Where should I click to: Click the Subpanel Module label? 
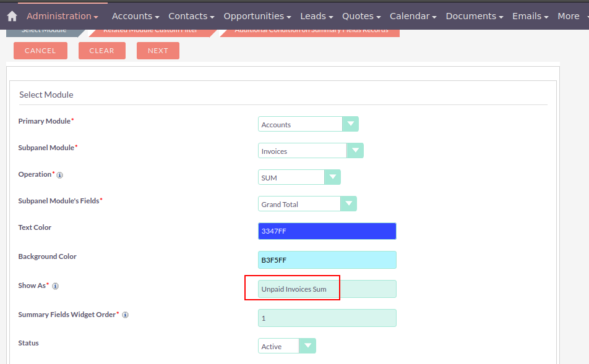[46, 148]
